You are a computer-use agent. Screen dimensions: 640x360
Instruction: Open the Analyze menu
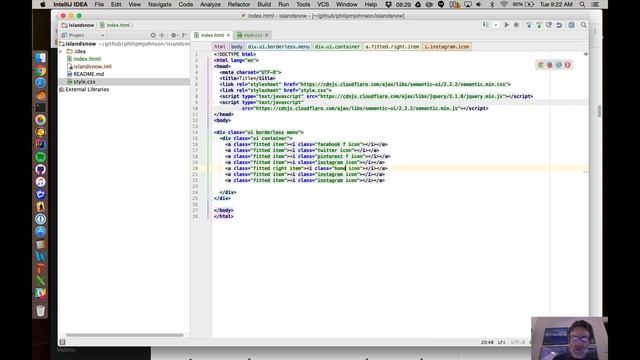tap(210, 4)
